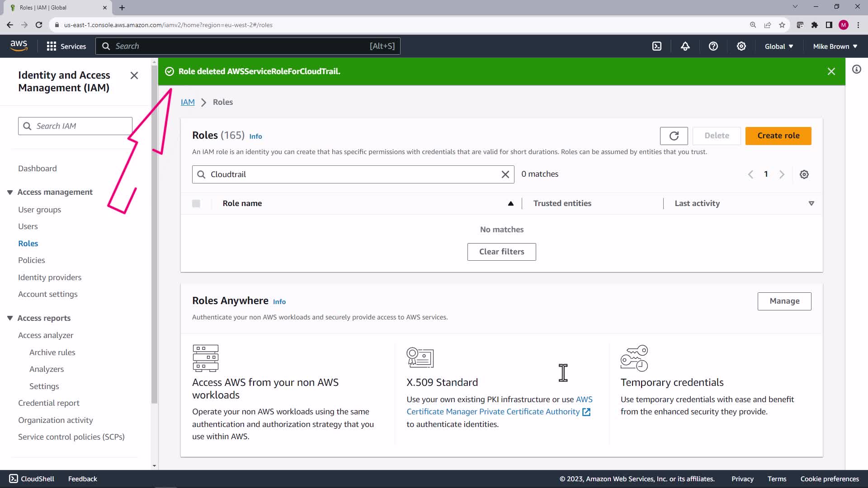Dismiss the Role deleted notification banner

tap(831, 71)
